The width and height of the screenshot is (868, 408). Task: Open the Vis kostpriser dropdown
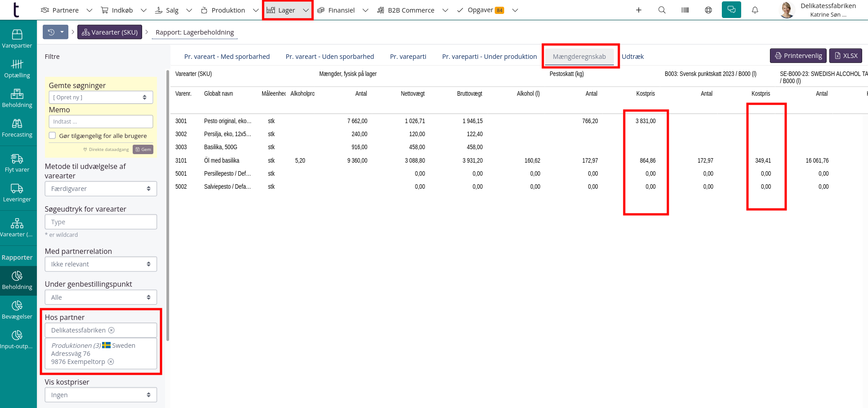coord(101,395)
